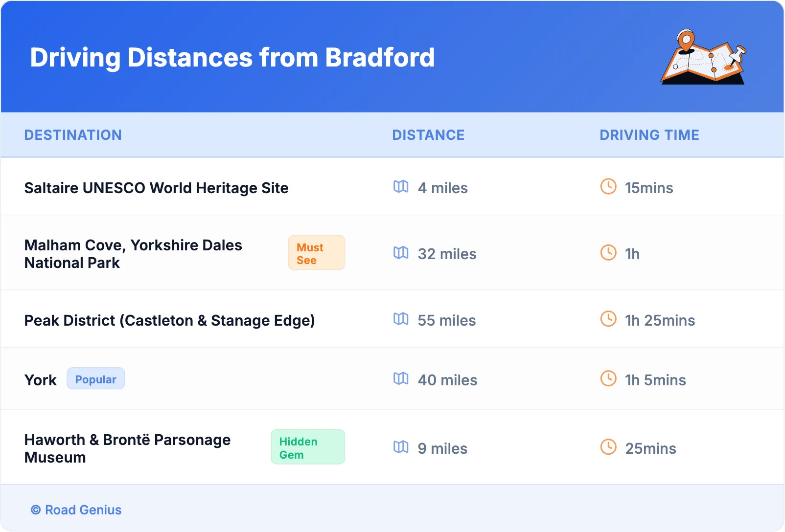
Task: Click the Hidden Gem badge
Action: click(x=308, y=447)
